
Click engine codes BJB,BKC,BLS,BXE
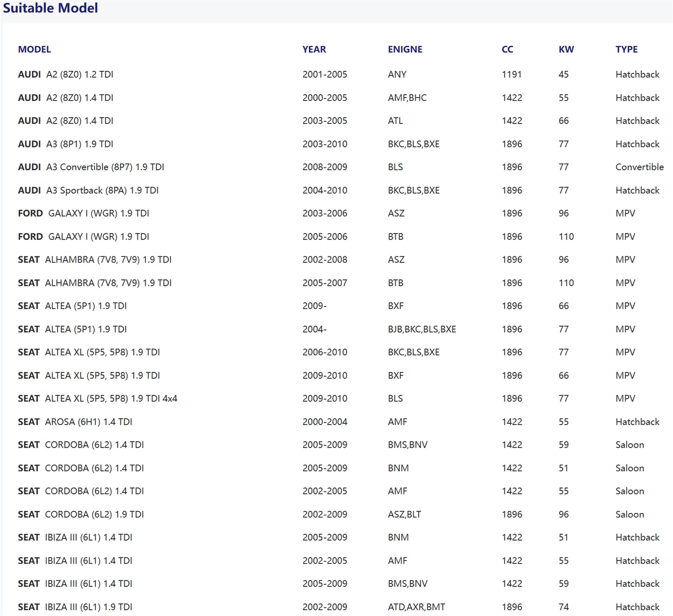coord(422,329)
